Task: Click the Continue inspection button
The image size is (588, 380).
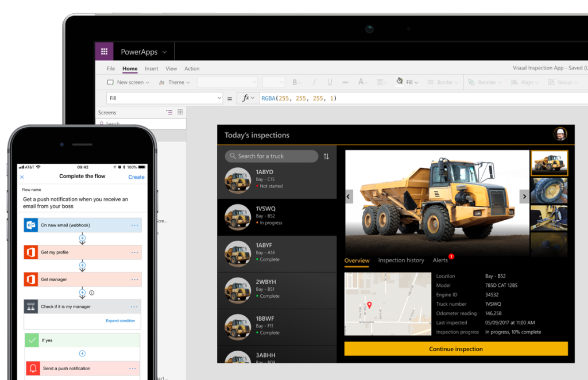Action: coord(456,349)
